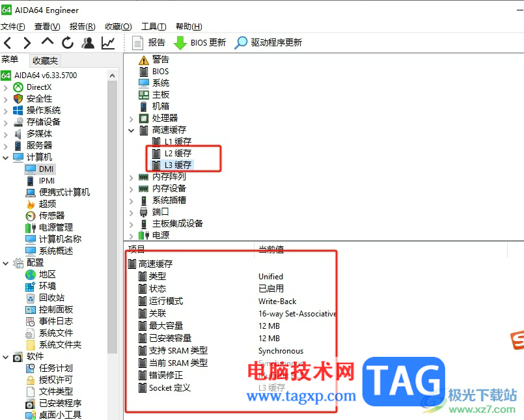Image resolution: width=524 pixels, height=420 pixels.
Task: Open the graph chart toolbar icon
Action: tap(108, 43)
